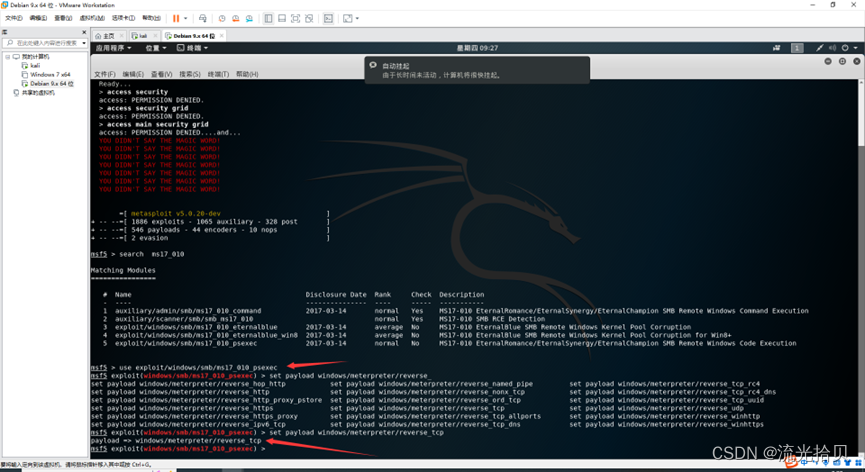Viewport: 865px width, 472px height.
Task: Open the VMware 查看(V) menu
Action: pyautogui.click(x=63, y=18)
